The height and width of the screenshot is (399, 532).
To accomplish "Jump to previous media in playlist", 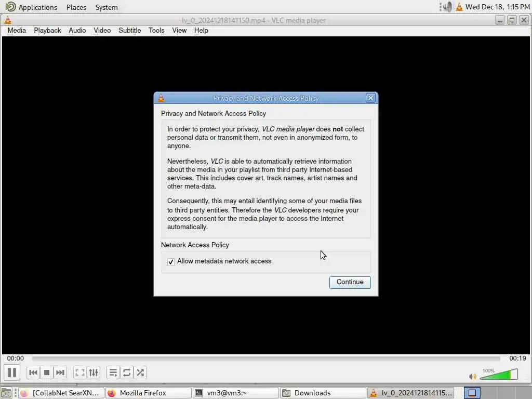I will point(33,373).
